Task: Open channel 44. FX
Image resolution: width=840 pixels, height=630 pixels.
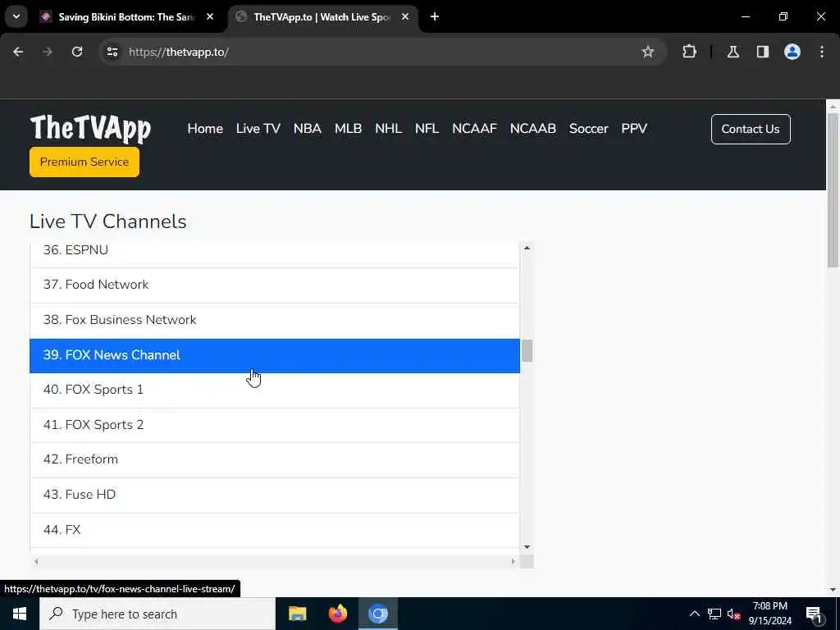Action: (275, 531)
